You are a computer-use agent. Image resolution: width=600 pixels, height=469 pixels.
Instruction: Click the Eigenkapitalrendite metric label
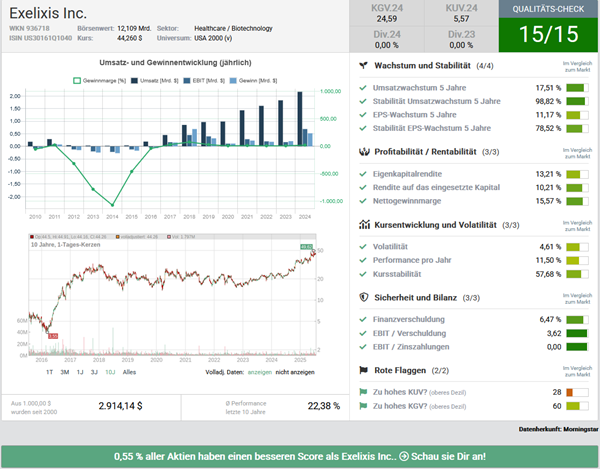pos(407,174)
